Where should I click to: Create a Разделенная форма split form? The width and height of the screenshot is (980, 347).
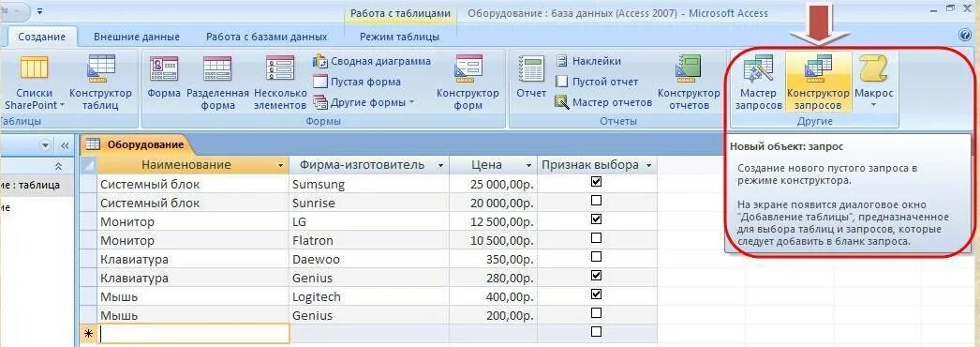217,82
